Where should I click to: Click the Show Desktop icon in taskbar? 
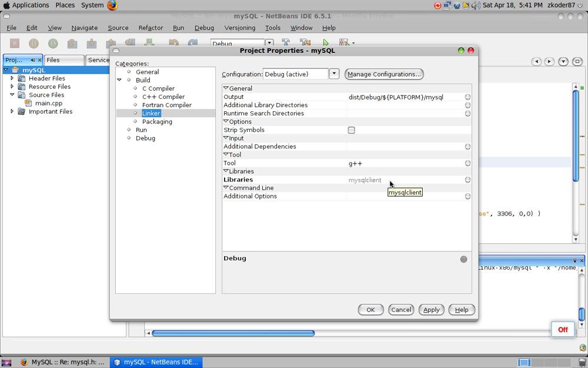6,362
